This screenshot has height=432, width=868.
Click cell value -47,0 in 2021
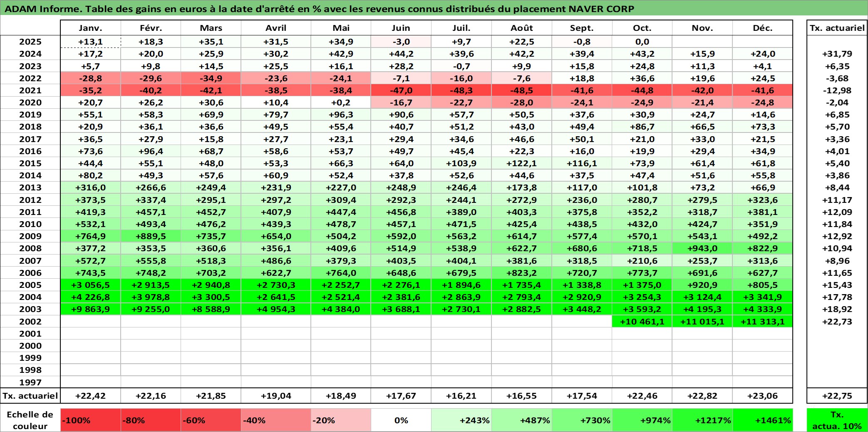pos(401,90)
